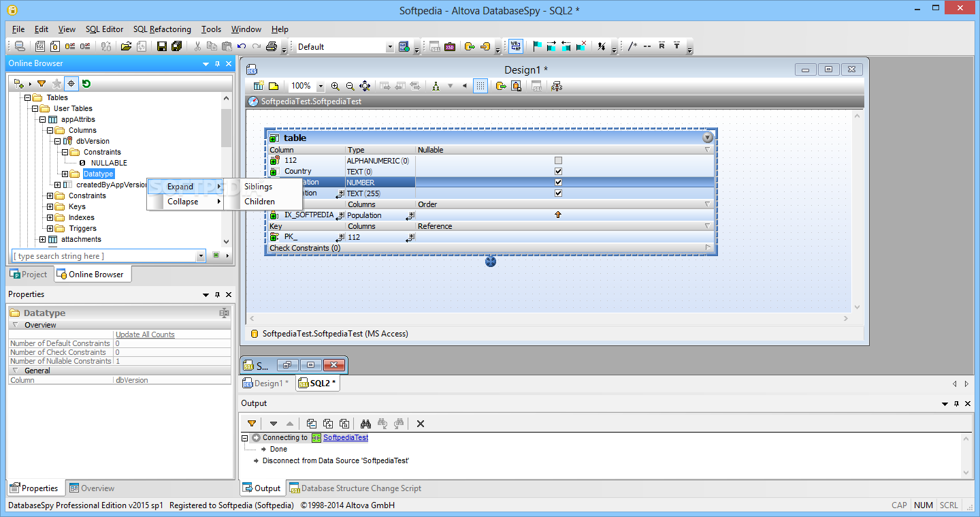The image size is (980, 517).
Task: Open the Default data source dropdown
Action: coord(390,47)
